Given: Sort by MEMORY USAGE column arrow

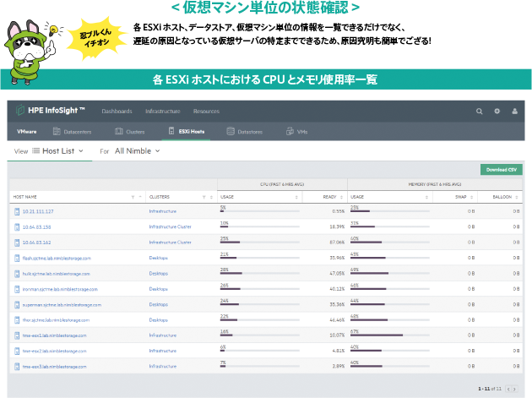Looking at the screenshot, I should pyautogui.click(x=426, y=197).
